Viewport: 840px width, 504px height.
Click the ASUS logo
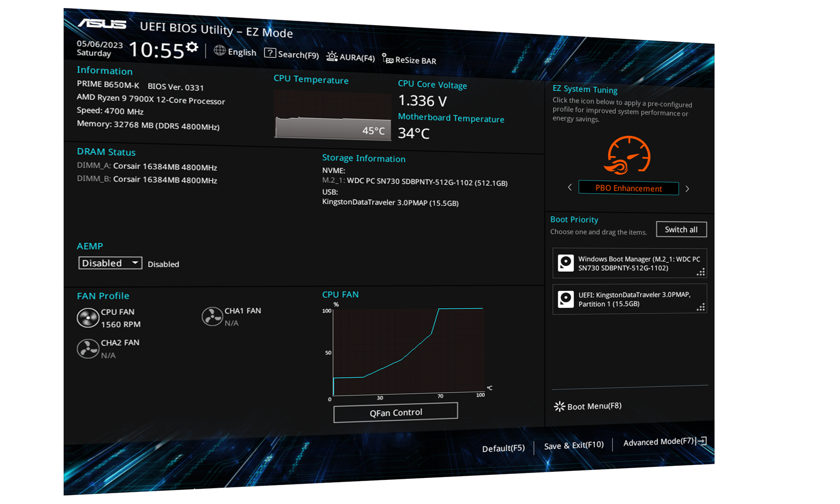(x=102, y=23)
